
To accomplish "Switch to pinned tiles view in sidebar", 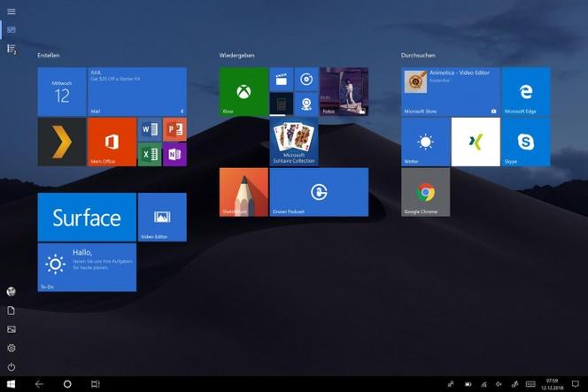I will tap(12, 30).
